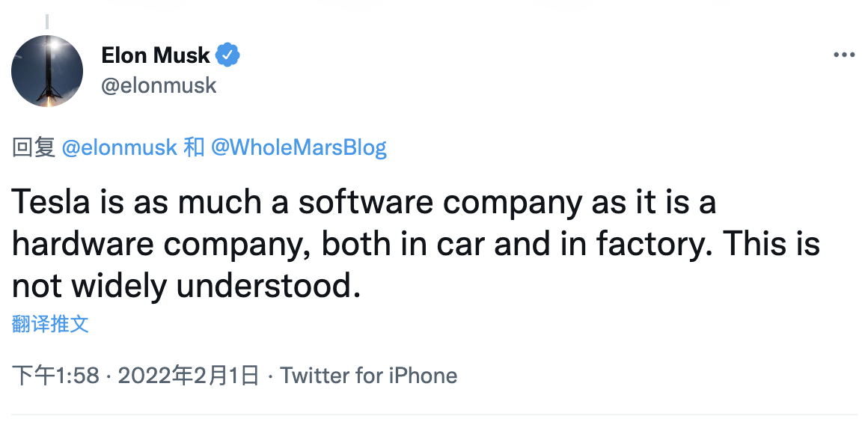Click the 2022年2月1日 date
The height and width of the screenshot is (425, 868).
pyautogui.click(x=189, y=375)
